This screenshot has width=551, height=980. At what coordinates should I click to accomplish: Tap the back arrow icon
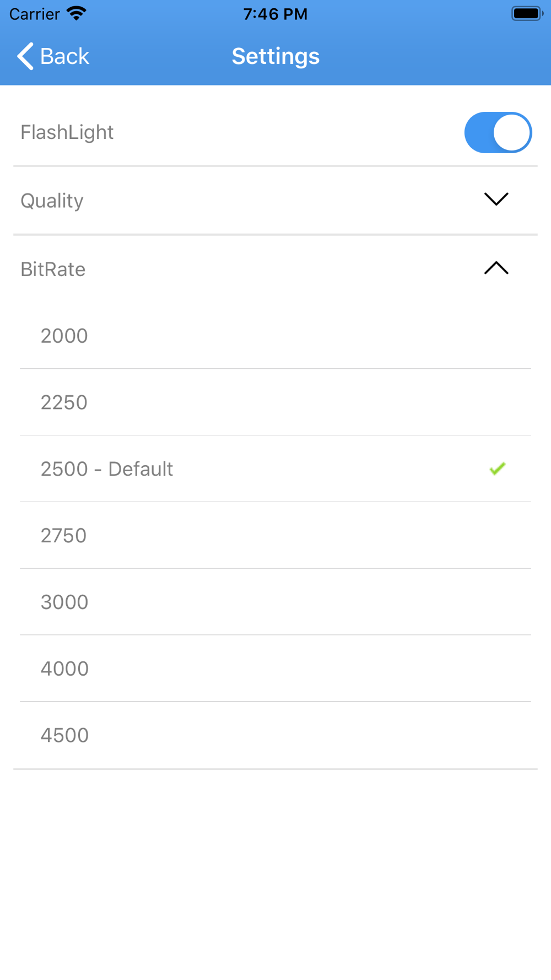click(x=25, y=56)
